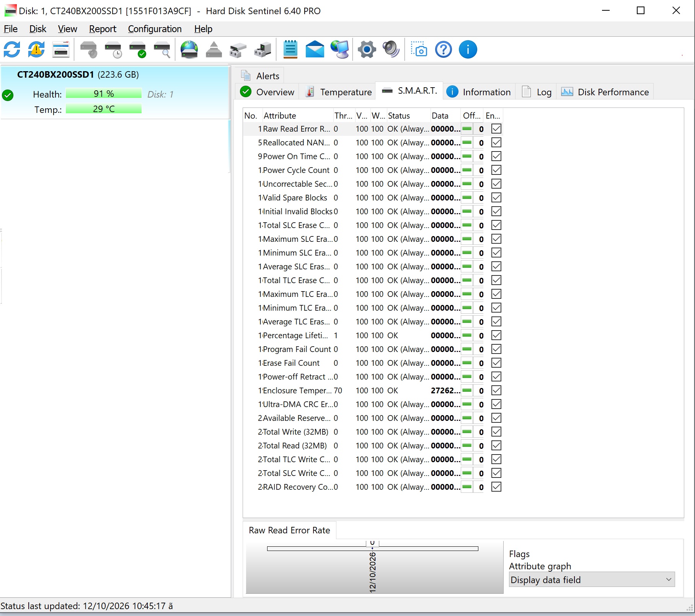
Task: Toggle enable checkbox for Reallocated NAND row
Action: coord(496,143)
